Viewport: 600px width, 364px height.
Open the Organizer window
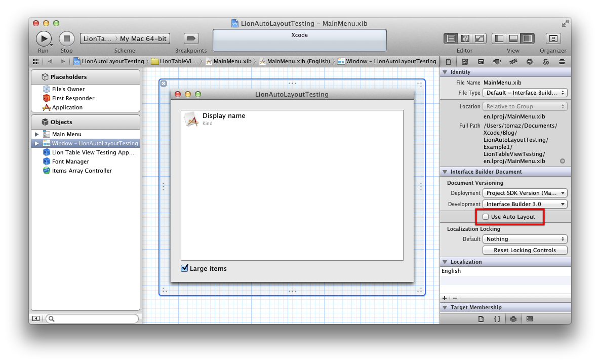click(x=553, y=38)
